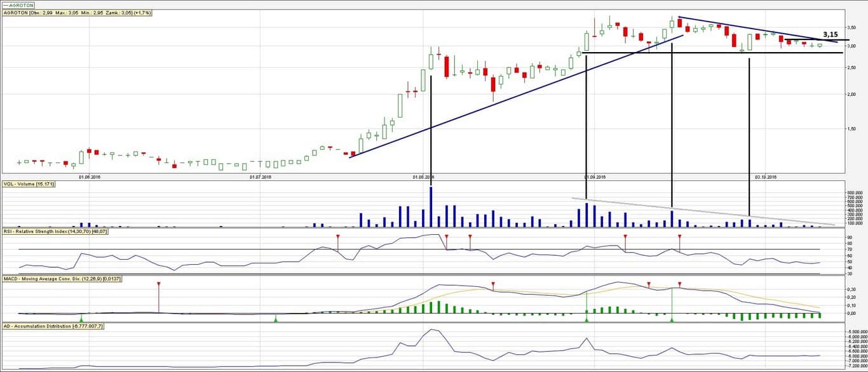Click the AD Accumulation Distribution panel label
The height and width of the screenshot is (372, 868).
[x=53, y=326]
